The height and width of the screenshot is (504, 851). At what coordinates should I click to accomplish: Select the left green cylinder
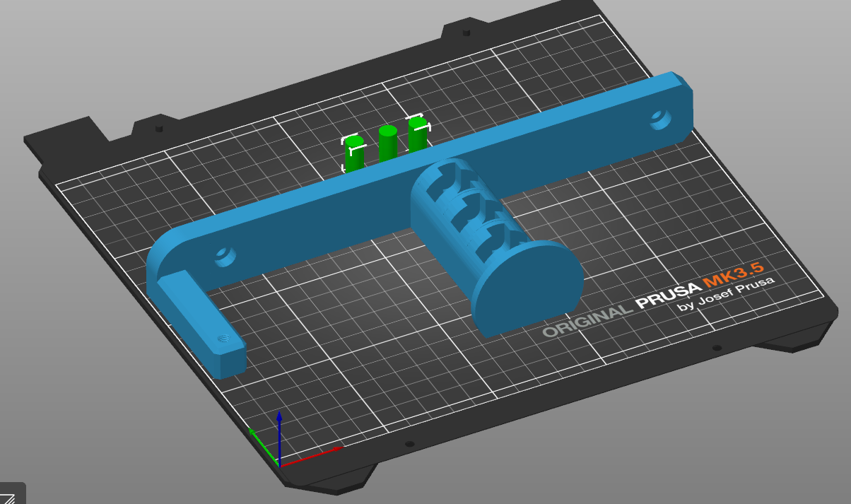[x=355, y=153]
